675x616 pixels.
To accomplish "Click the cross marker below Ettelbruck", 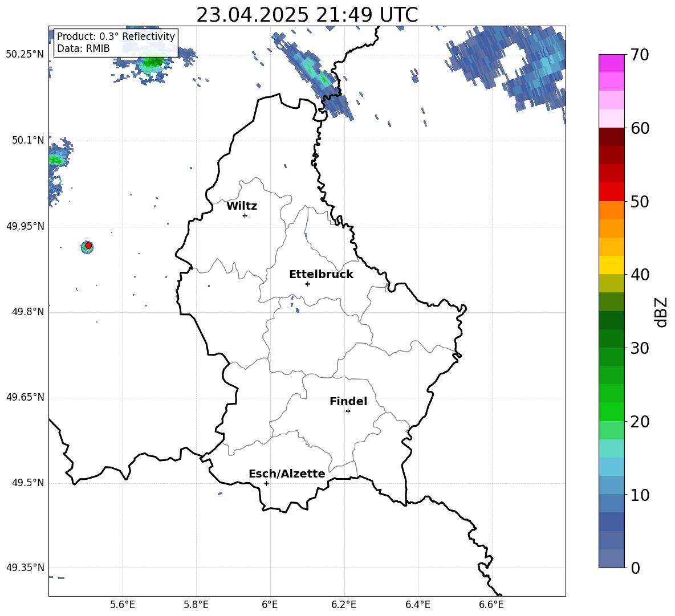I will [x=307, y=284].
